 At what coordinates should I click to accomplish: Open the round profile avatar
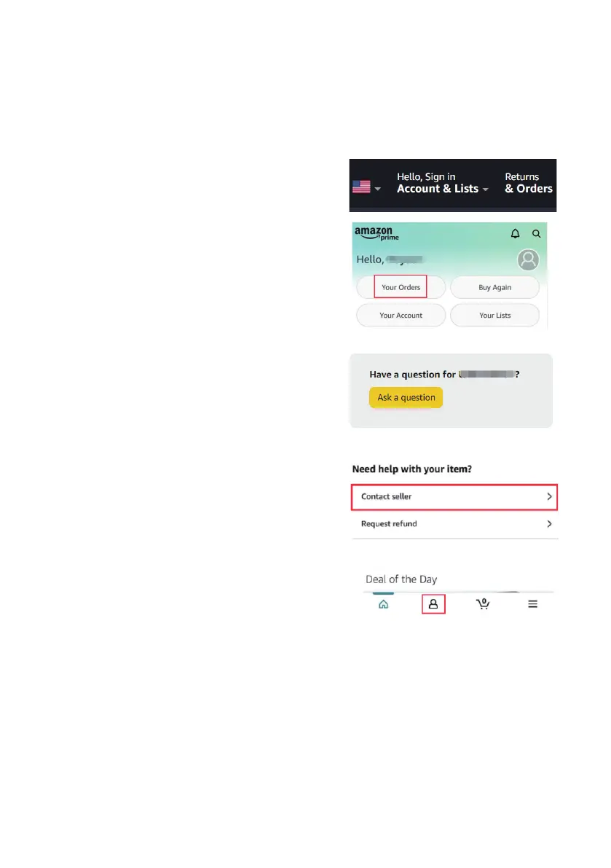pyautogui.click(x=528, y=259)
